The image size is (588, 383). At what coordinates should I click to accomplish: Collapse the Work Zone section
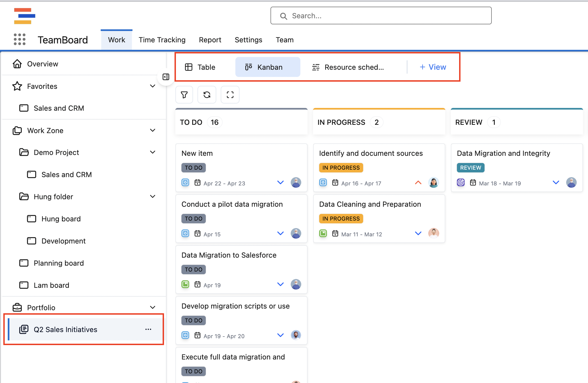[152, 130]
